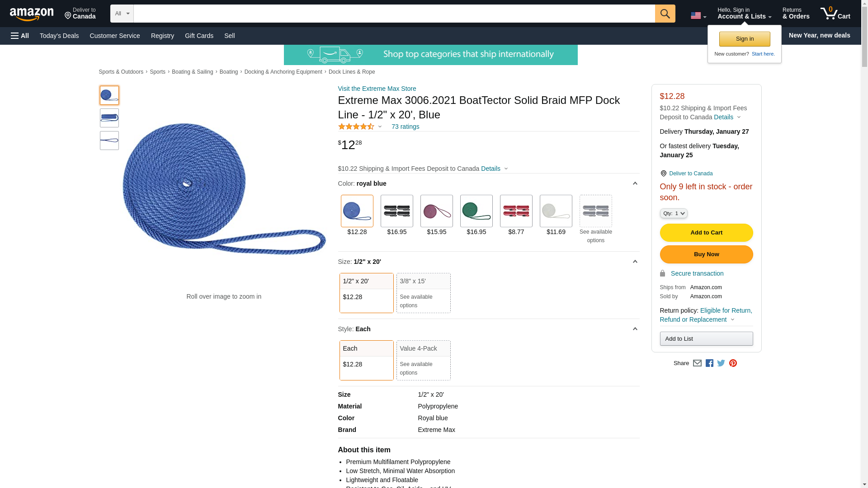Open the Qty quantity dropdown
The width and height of the screenshot is (868, 488).
[x=673, y=213]
